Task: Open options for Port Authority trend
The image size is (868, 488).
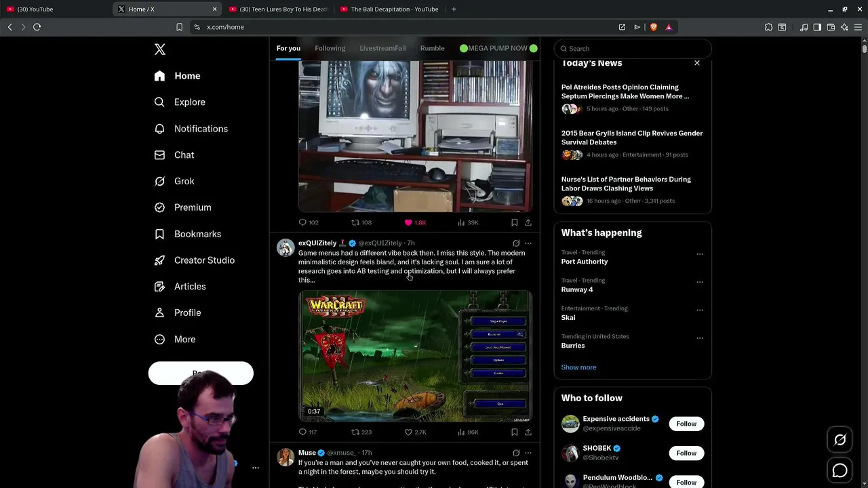Action: 700,254
